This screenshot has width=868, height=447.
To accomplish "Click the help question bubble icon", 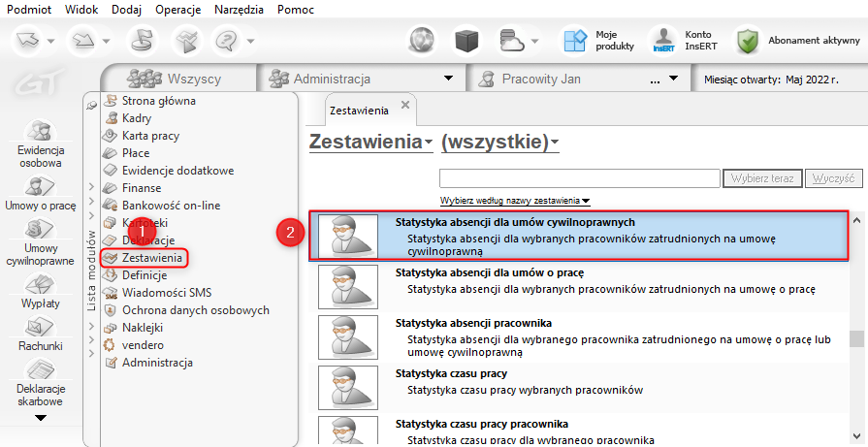I will click(x=227, y=41).
